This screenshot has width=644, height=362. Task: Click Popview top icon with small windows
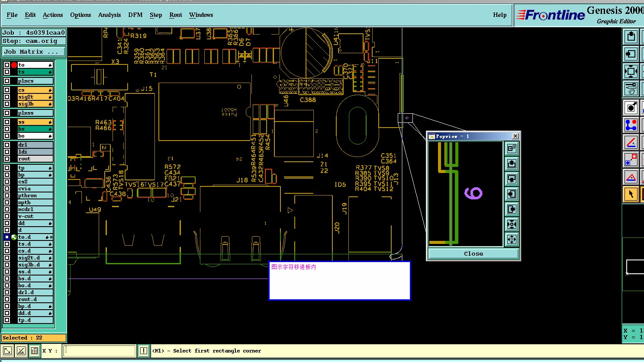pos(512,149)
